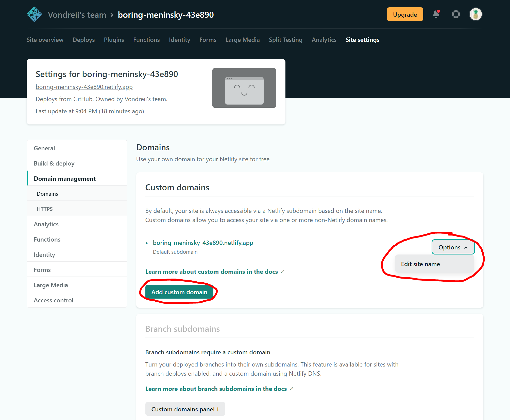Select General in settings sidebar

point(77,148)
